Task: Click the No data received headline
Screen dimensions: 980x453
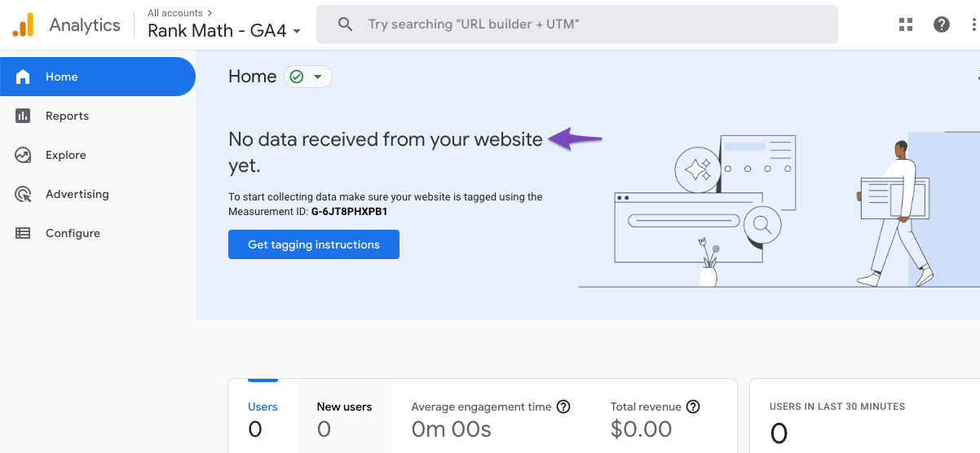Action: coord(386,152)
